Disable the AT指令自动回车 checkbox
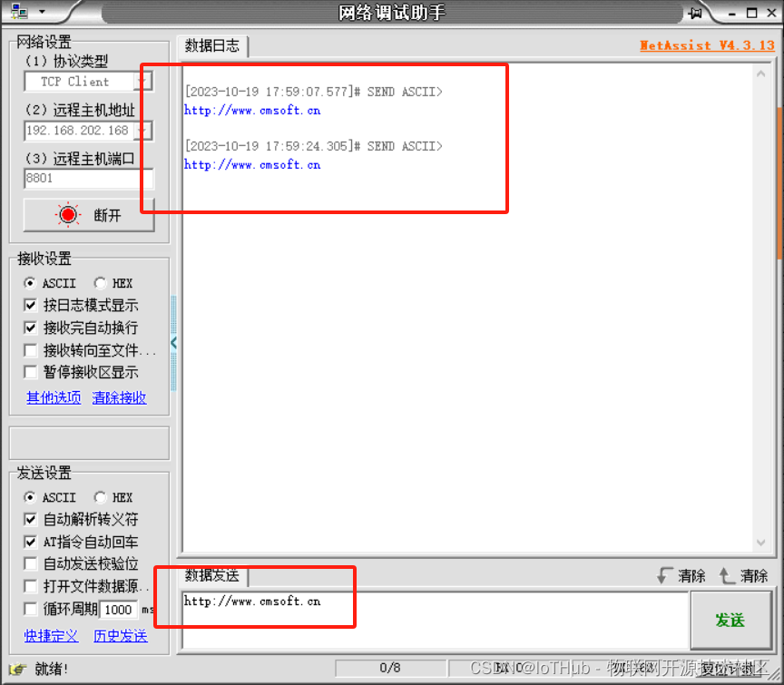This screenshot has width=784, height=685. [x=30, y=541]
